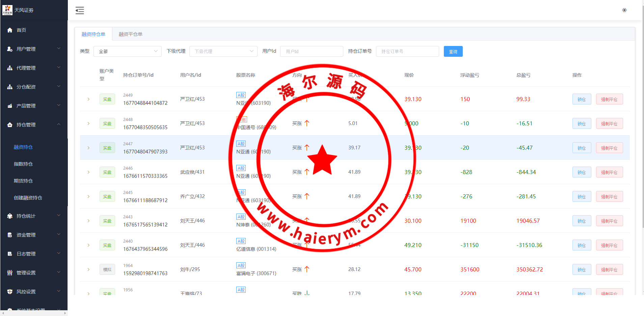Screen dimensions: 644x316
Task: Click 锁仓 for order 2447
Action: pos(581,148)
